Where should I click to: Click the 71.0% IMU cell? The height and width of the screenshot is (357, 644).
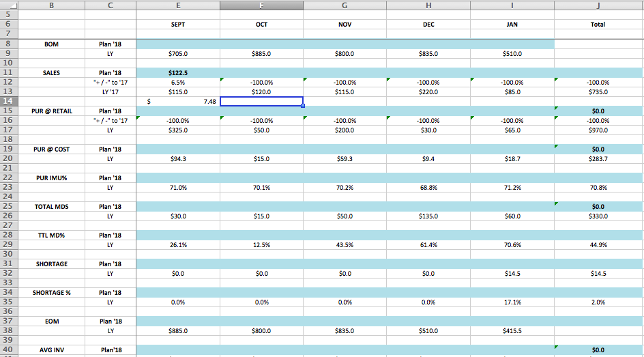click(178, 187)
